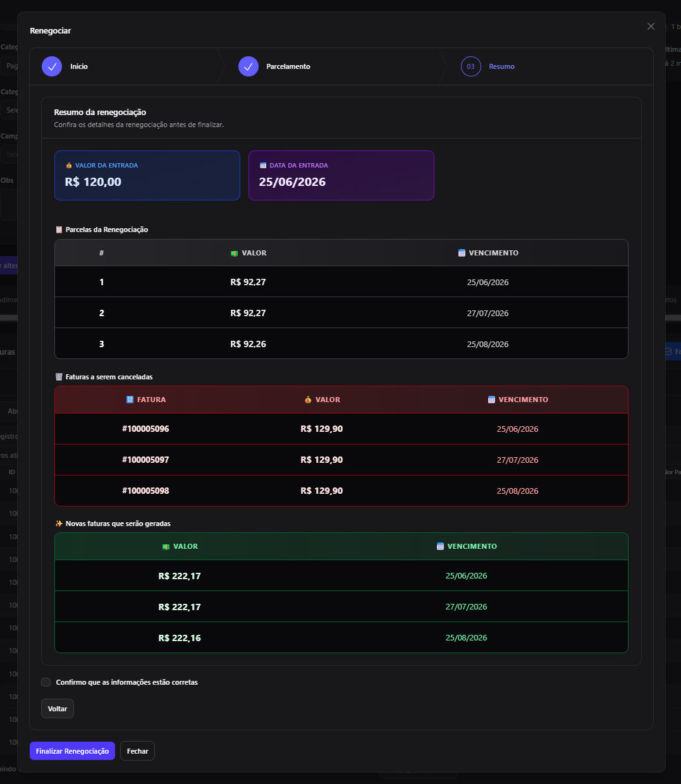Click the Fechar button

pos(137,751)
